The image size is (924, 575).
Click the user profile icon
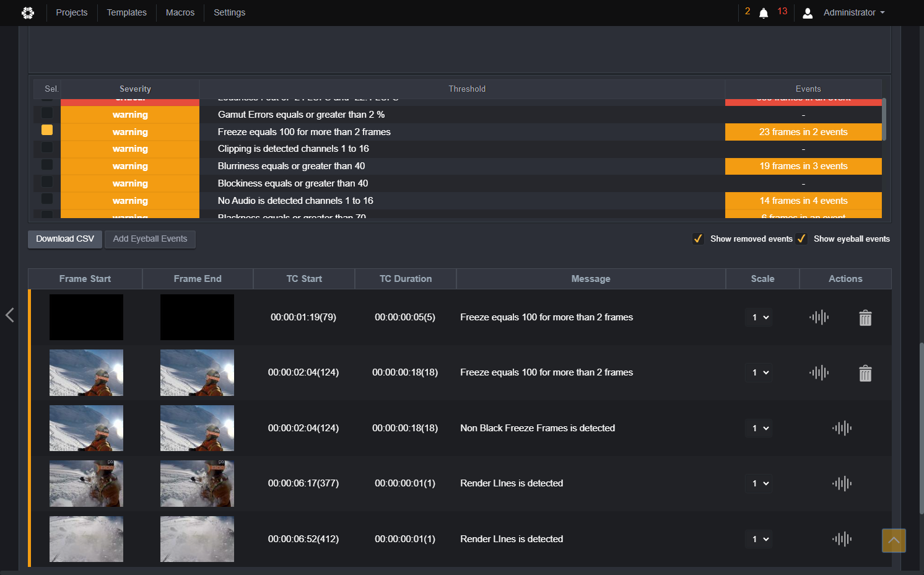click(x=808, y=13)
